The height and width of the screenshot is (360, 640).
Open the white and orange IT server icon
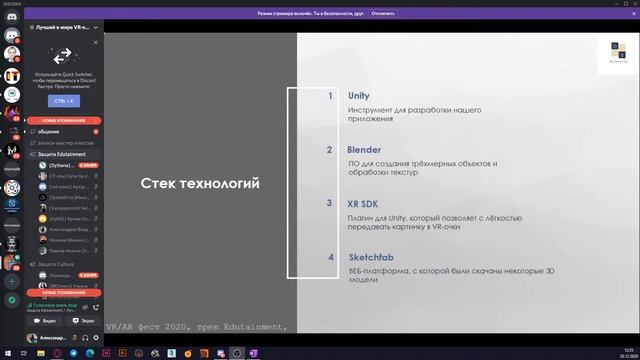click(12, 76)
